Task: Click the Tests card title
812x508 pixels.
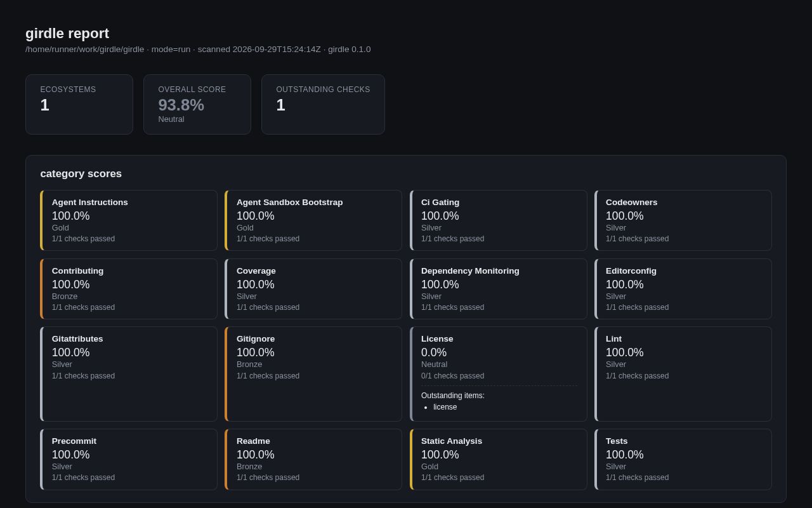Action: coord(617,441)
